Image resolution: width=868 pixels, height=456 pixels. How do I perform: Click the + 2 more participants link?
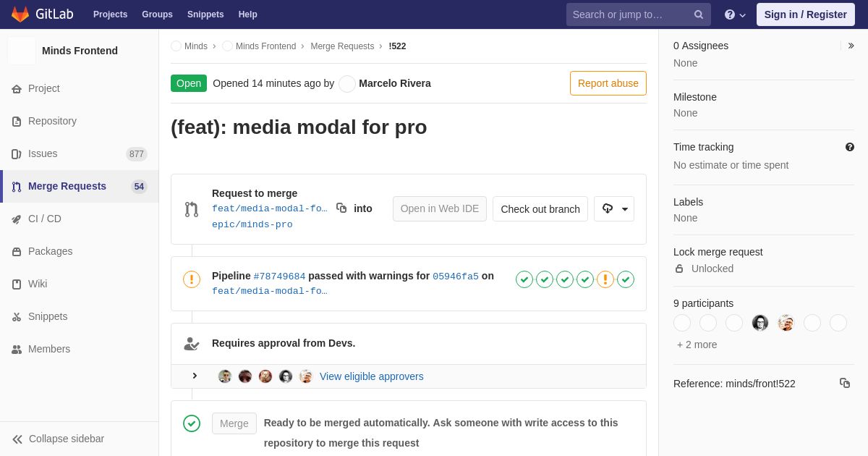[697, 345]
